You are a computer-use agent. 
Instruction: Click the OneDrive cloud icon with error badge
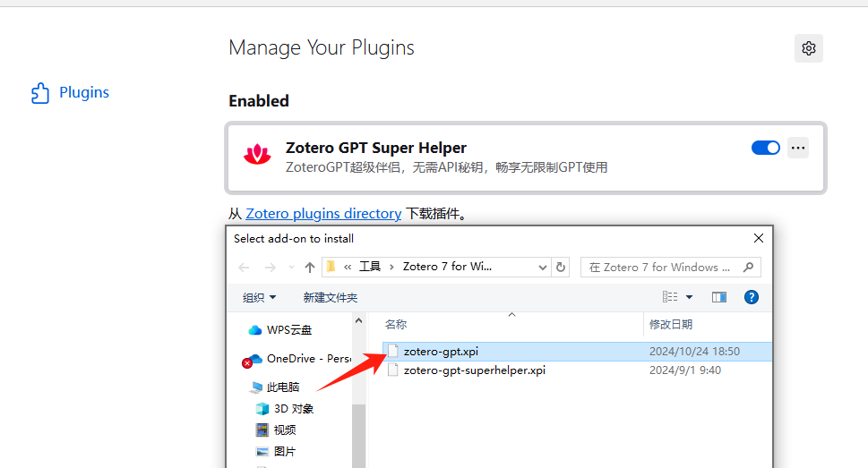[x=252, y=361]
